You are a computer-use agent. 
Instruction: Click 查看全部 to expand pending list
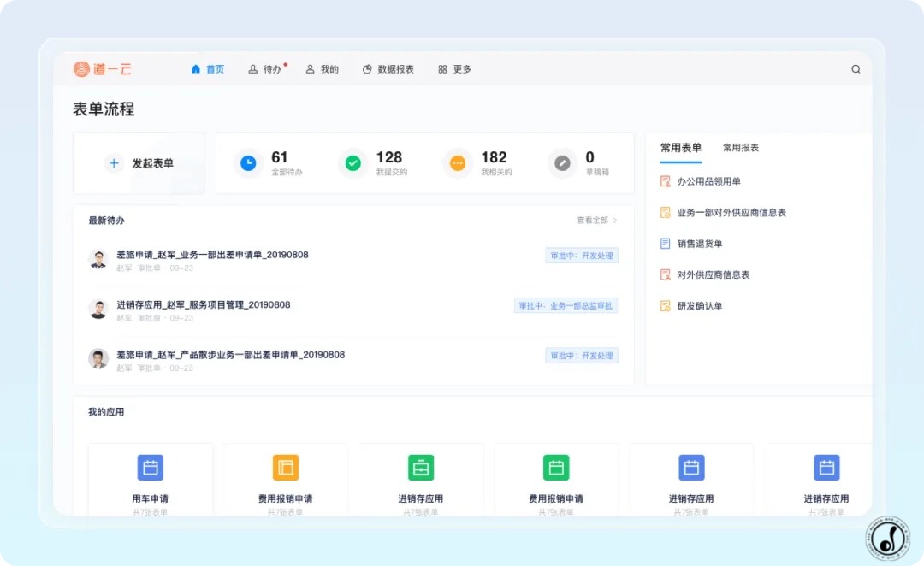(596, 221)
